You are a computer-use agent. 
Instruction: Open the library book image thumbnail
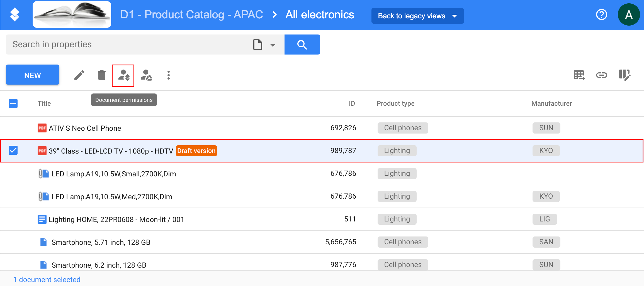point(72,14)
